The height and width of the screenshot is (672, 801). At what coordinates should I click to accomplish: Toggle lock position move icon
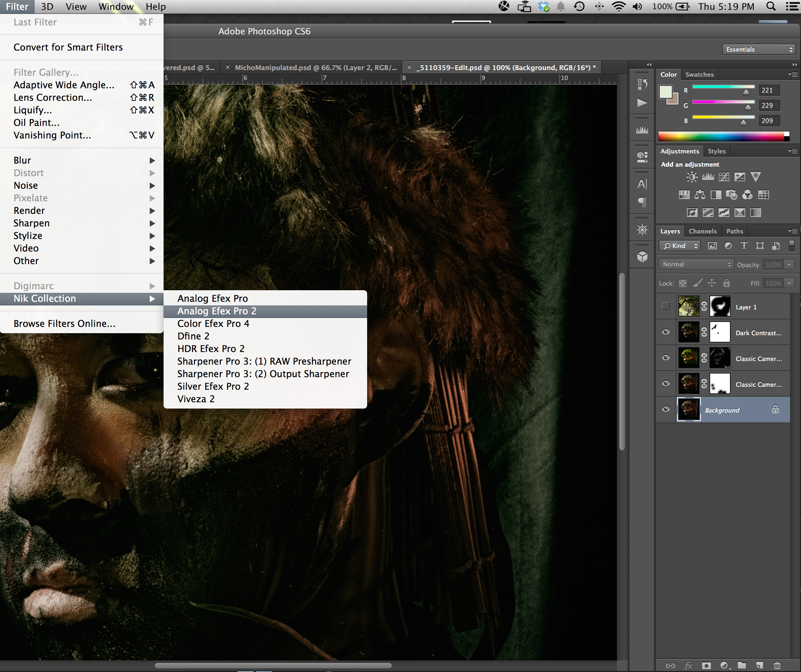[x=712, y=283]
